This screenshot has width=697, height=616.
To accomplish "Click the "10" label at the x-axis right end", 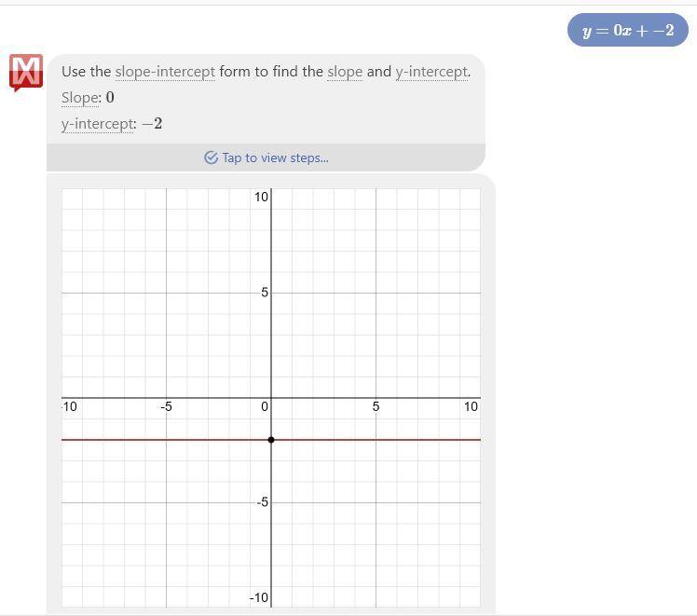I will pos(471,406).
